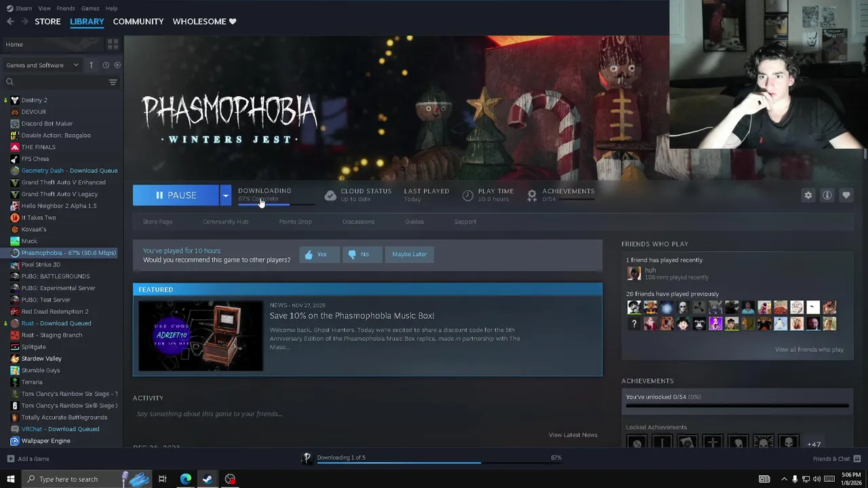
Task: Open Discussions link
Action: [x=358, y=222]
